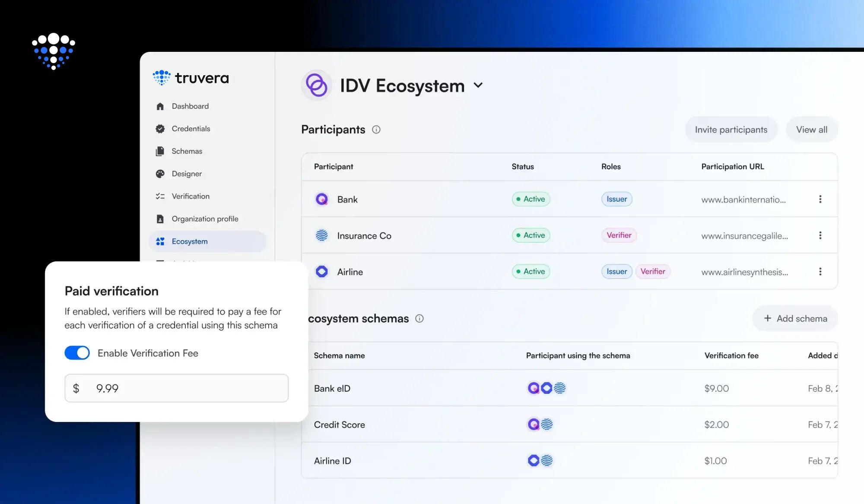Select the Credentials section icon
864x504 pixels.
[160, 128]
